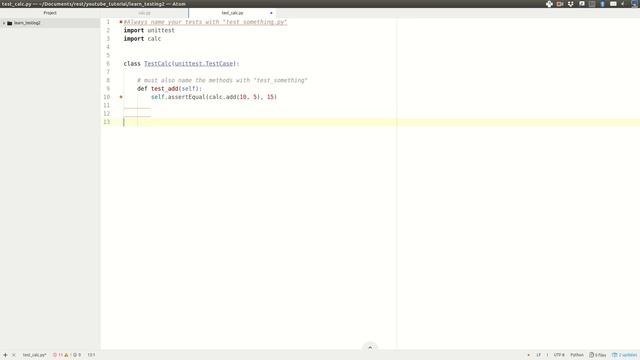Click linter marker dot on line 1
Viewport: 640px width, 360px height.
121,22
